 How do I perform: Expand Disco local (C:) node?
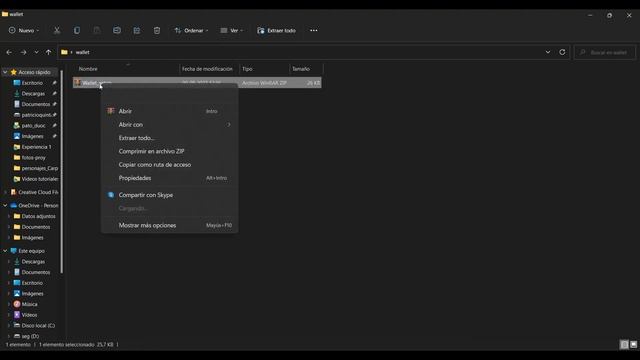click(9, 326)
